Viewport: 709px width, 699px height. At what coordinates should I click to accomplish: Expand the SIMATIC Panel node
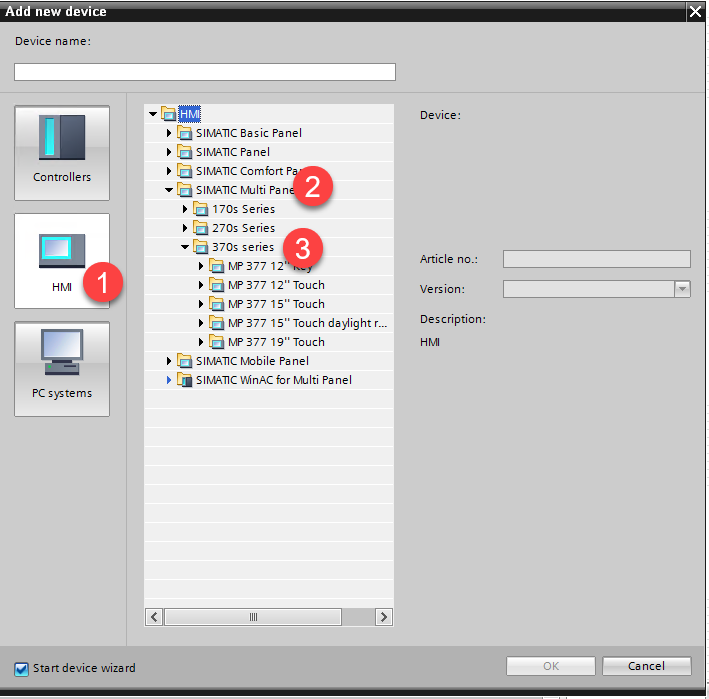coord(169,152)
